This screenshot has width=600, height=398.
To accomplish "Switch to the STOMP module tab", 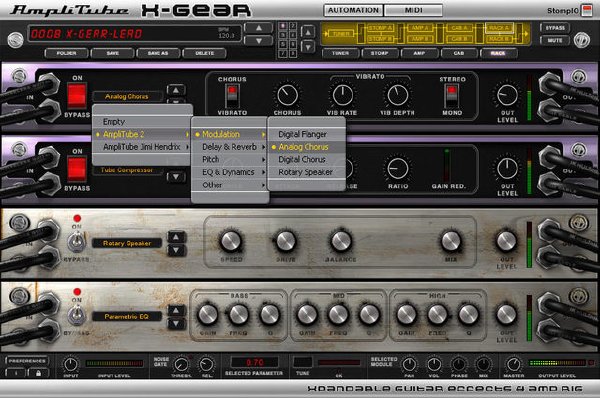I will [380, 53].
